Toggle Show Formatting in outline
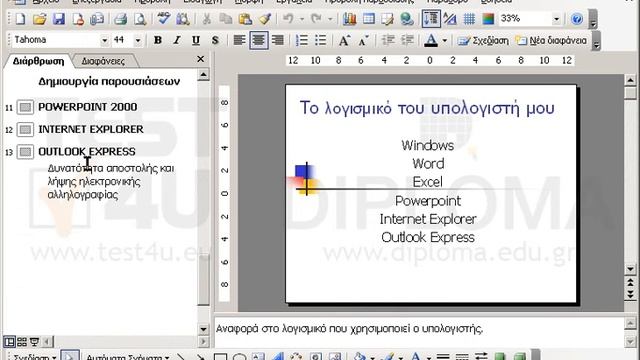The width and height of the screenshot is (640, 360). tap(450, 19)
